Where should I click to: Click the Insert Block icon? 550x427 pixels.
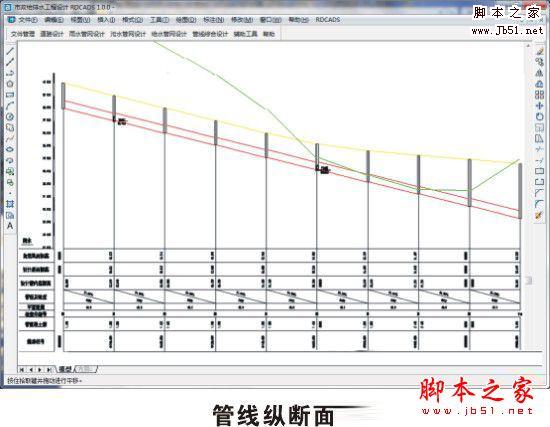[10, 171]
